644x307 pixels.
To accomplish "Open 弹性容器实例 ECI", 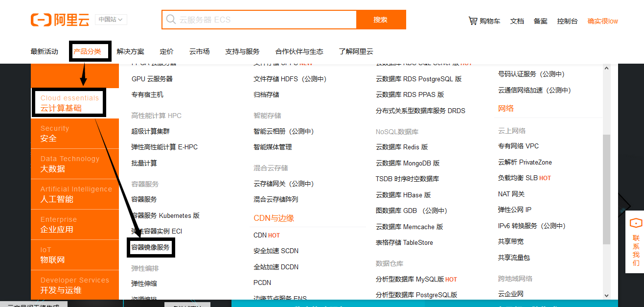I will point(157,231).
